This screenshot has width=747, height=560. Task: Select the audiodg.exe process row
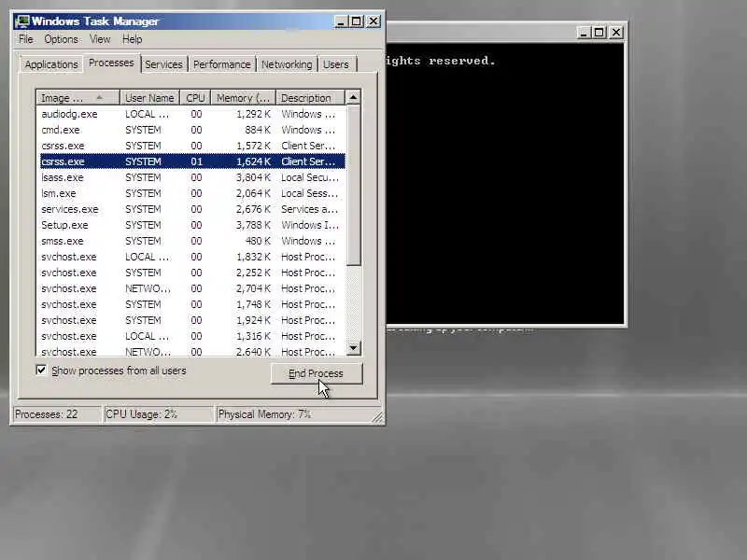click(x=191, y=114)
